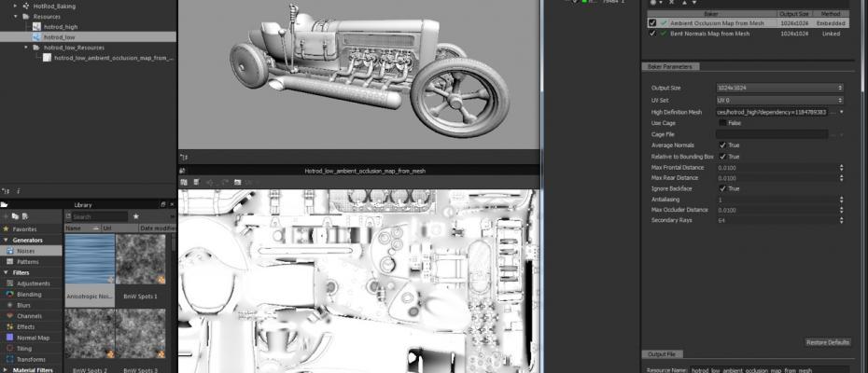
Task: Open the Normal Map filter category
Action: [x=10, y=338]
